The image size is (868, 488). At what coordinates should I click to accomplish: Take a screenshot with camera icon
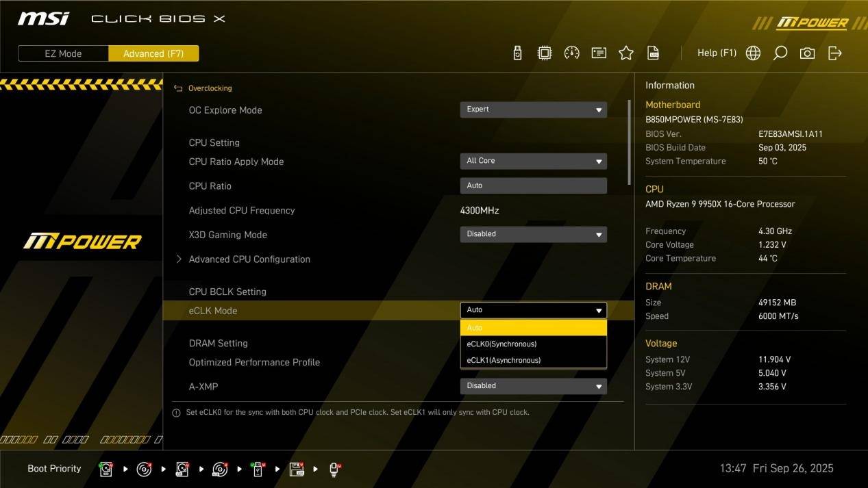pyautogui.click(x=807, y=53)
